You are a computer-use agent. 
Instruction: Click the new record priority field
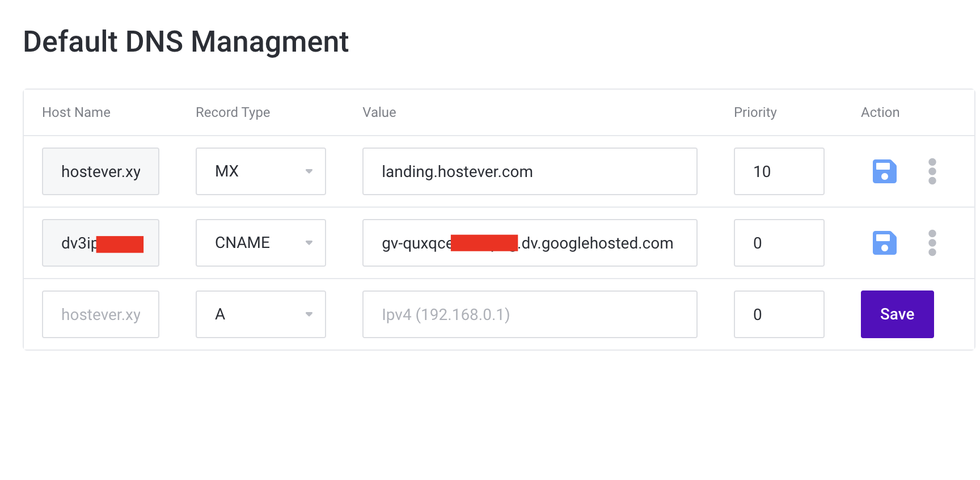(779, 314)
